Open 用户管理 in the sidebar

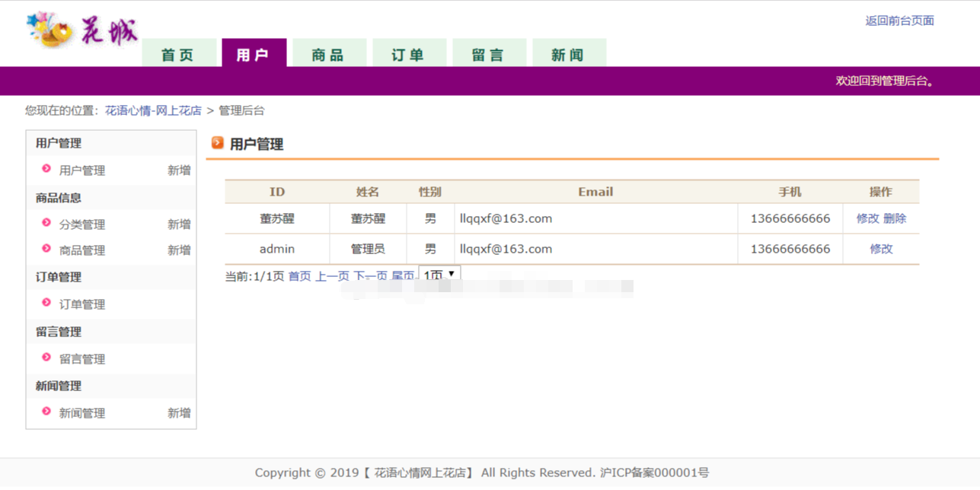click(82, 170)
